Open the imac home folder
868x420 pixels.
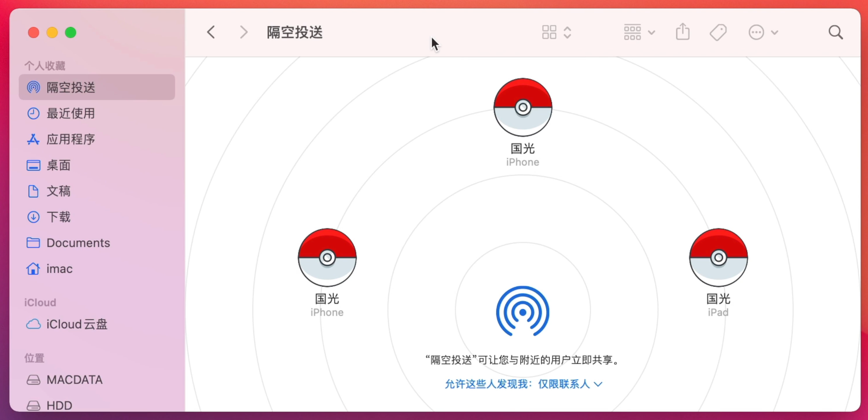pos(97,269)
